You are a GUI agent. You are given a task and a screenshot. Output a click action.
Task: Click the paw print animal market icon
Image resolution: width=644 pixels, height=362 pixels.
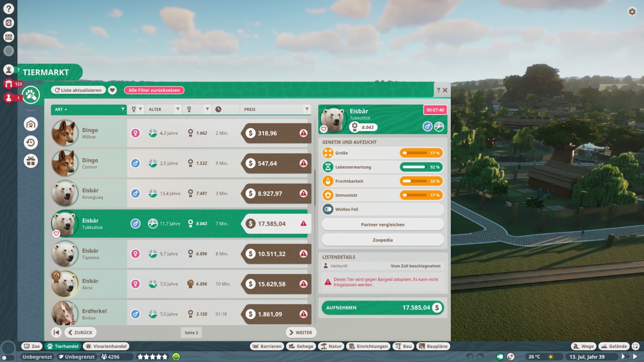(31, 95)
